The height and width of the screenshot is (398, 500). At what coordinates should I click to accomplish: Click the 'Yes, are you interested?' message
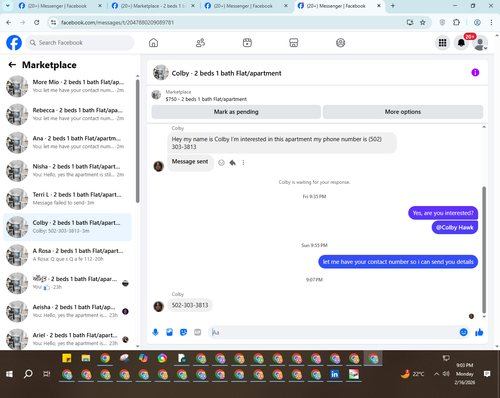[443, 213]
